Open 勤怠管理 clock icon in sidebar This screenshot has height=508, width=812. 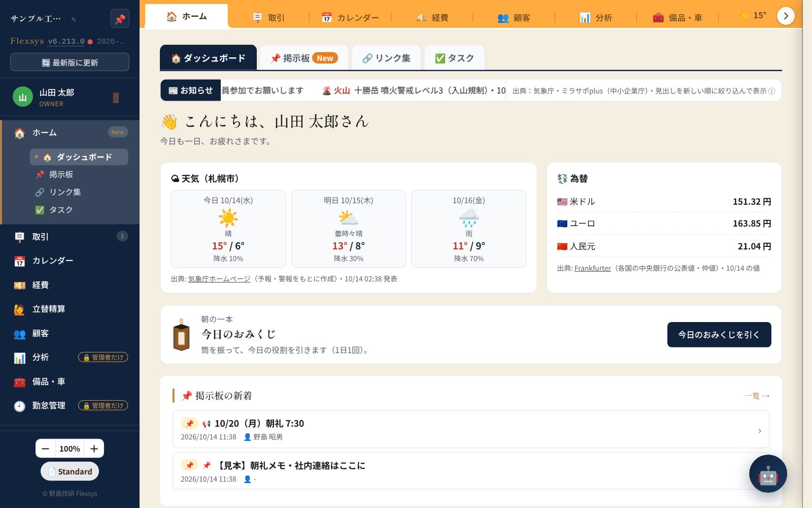point(19,406)
